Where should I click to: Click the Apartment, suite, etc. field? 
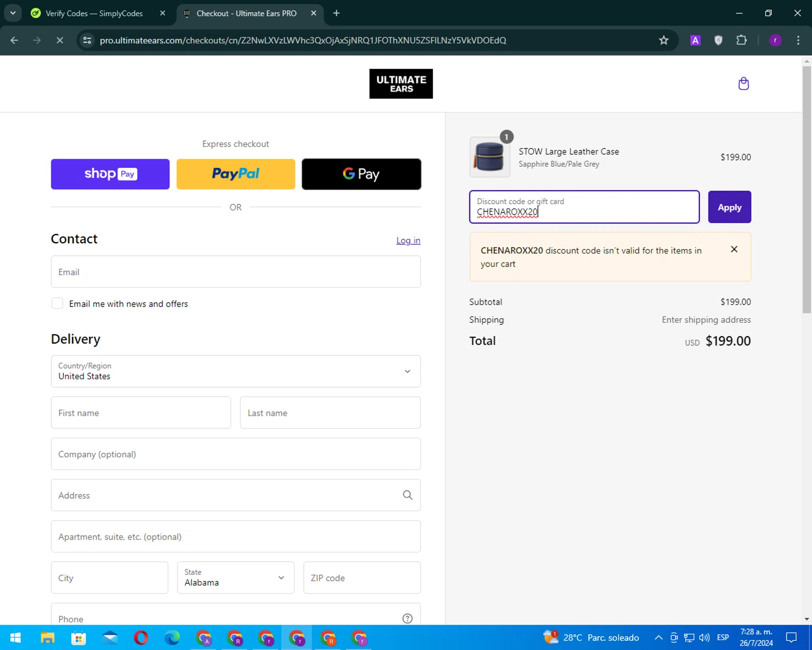(x=235, y=536)
